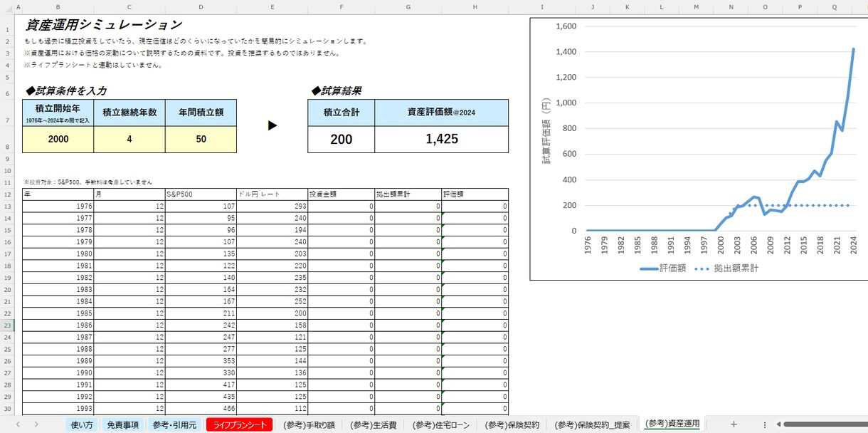Viewport: 868px width, 433px height.
Task: Open the 参考・引用元 sheet tab
Action: (174, 425)
